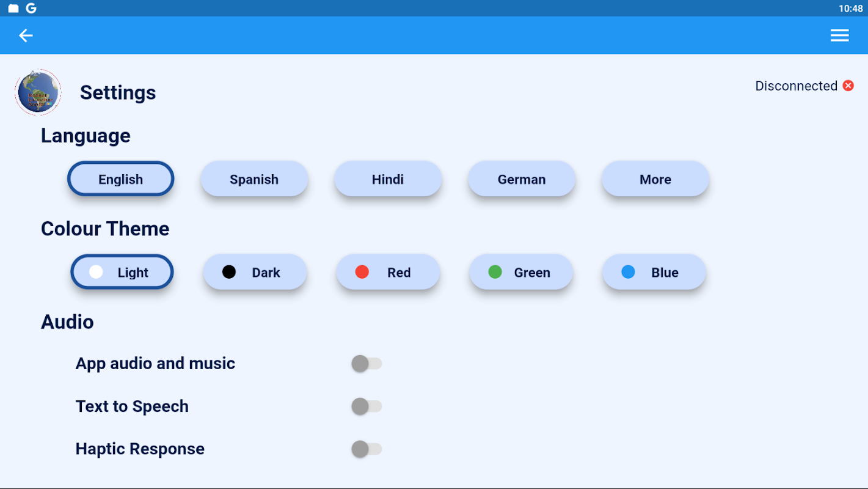This screenshot has height=489, width=868.
Task: Click the globe app logo
Action: 38,92
